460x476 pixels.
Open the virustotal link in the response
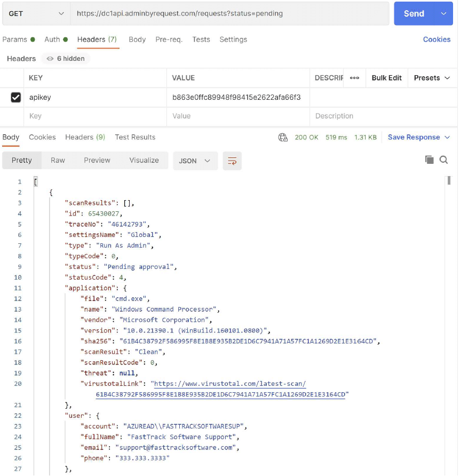pyautogui.click(x=229, y=384)
